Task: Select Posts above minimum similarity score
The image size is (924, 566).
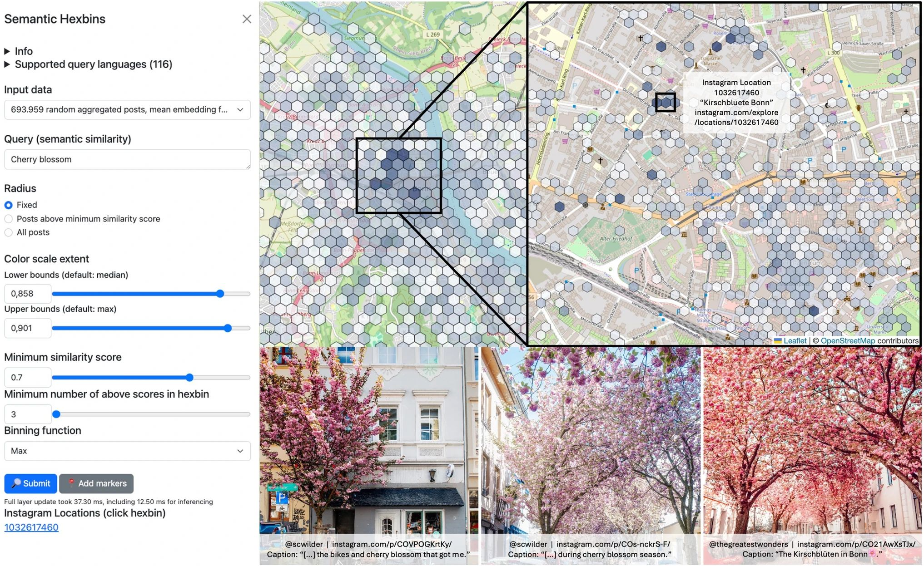Action: point(9,219)
